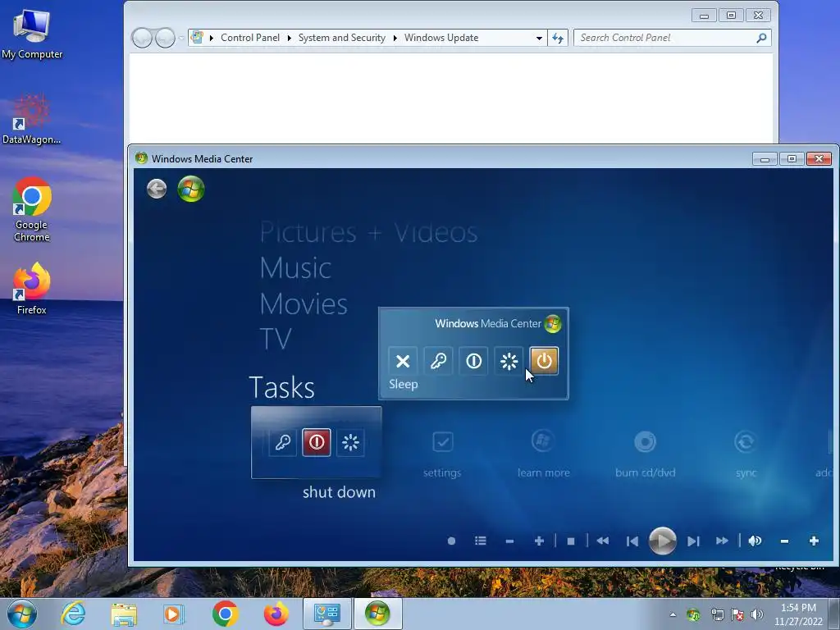Screen dimensions: 840x630
Task: Click the record button in transport bar
Action: (452, 541)
